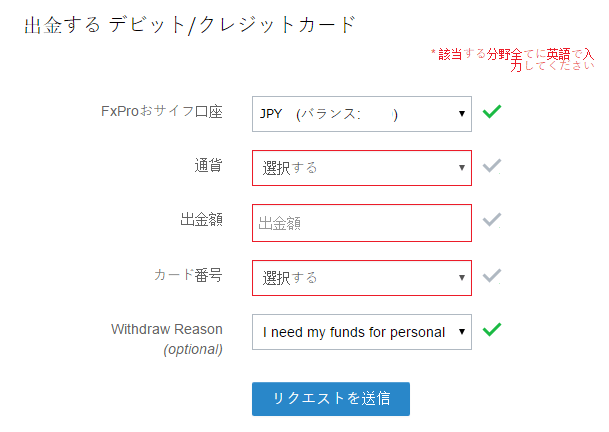Click the red English-input notice text
609x432 pixels.
tap(513, 60)
